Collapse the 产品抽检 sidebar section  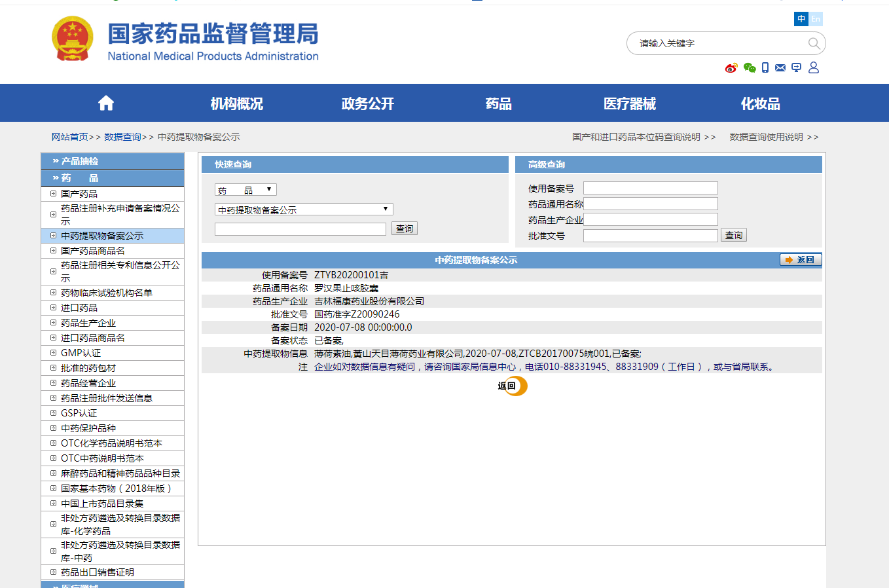pos(112,161)
